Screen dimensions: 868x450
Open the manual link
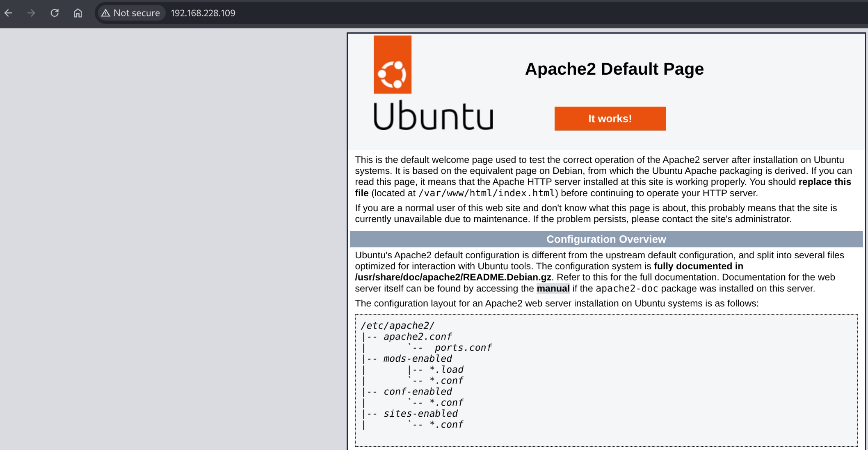pos(553,289)
